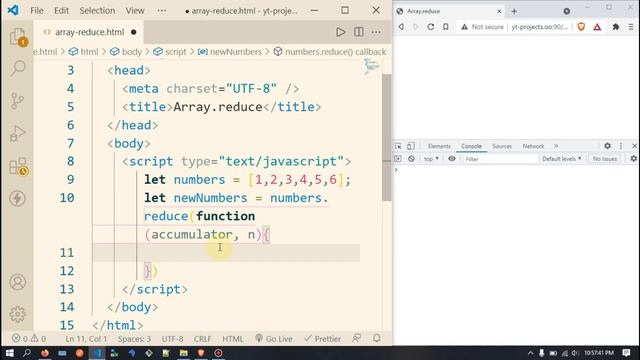Select the body breadcrumb item
This screenshot has width=640, height=360.
[x=126, y=52]
